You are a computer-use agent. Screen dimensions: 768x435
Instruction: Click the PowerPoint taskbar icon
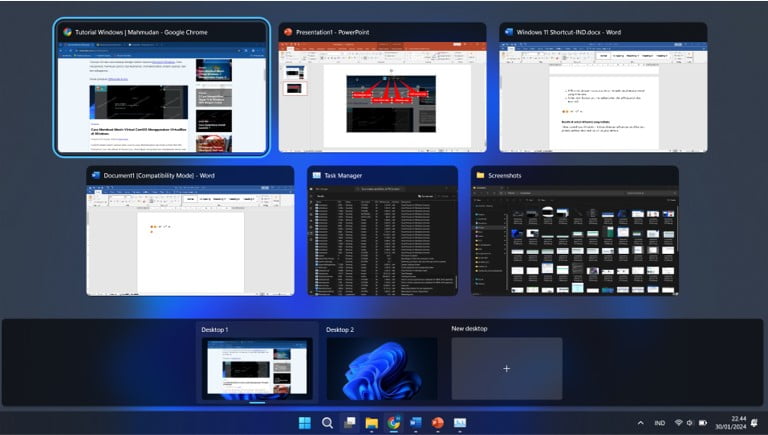pyautogui.click(x=437, y=423)
